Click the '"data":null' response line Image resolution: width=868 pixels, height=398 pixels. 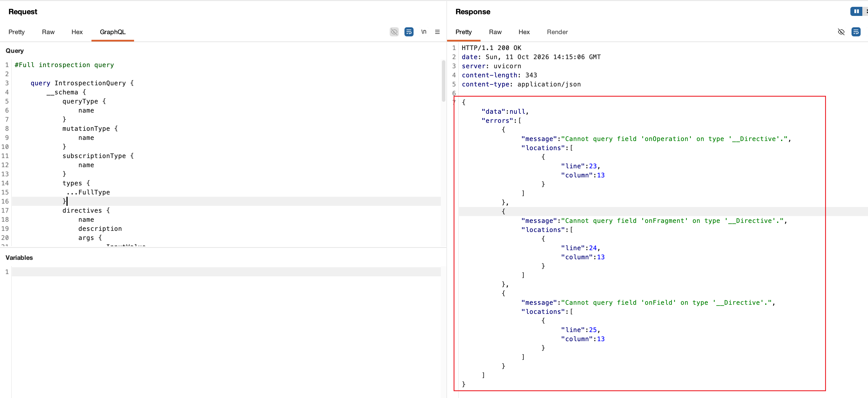click(505, 112)
